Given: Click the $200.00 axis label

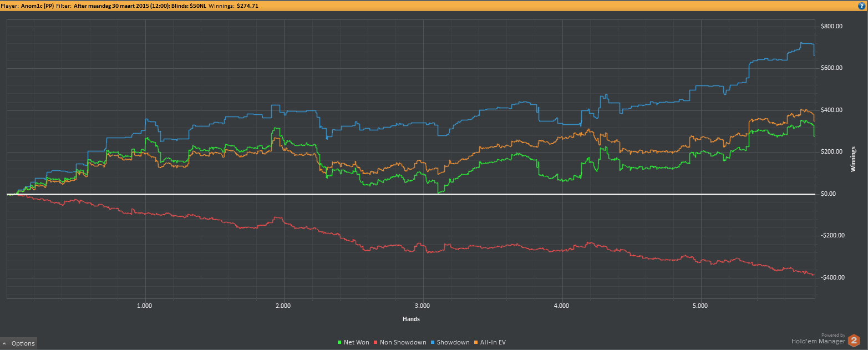Looking at the screenshot, I should tap(831, 152).
